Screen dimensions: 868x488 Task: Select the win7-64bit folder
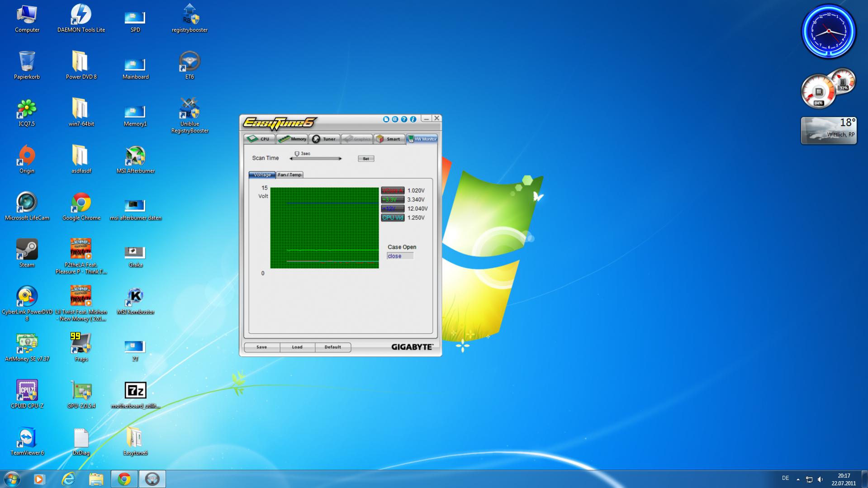click(x=81, y=113)
